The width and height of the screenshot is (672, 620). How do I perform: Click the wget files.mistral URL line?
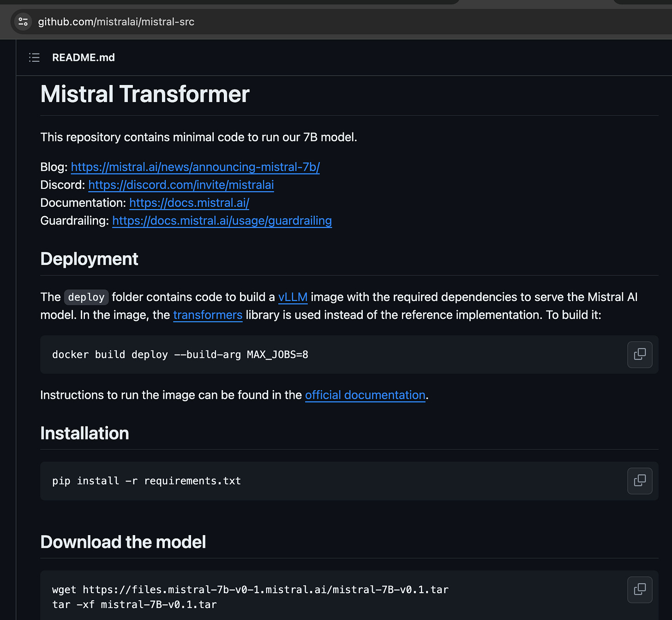250,590
